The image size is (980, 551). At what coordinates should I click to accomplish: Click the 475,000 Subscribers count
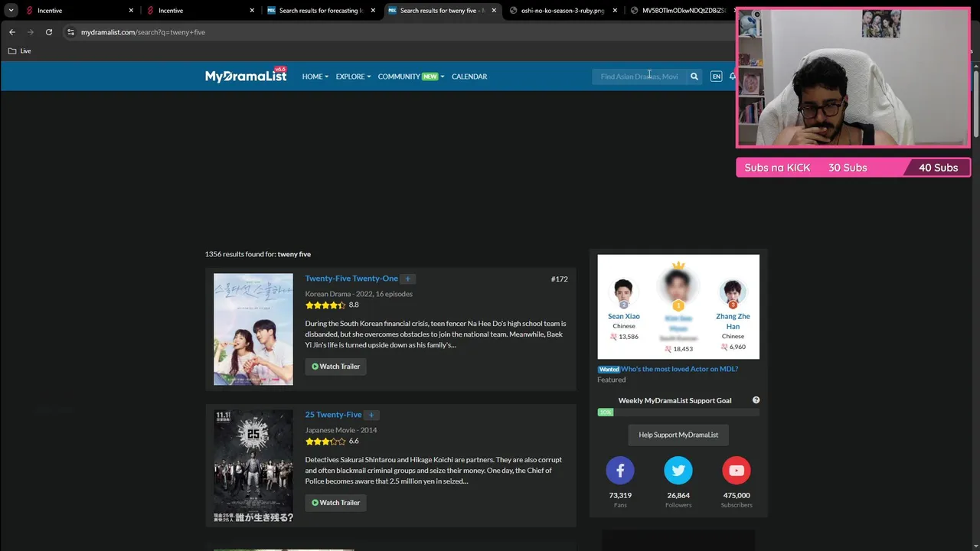737,495
